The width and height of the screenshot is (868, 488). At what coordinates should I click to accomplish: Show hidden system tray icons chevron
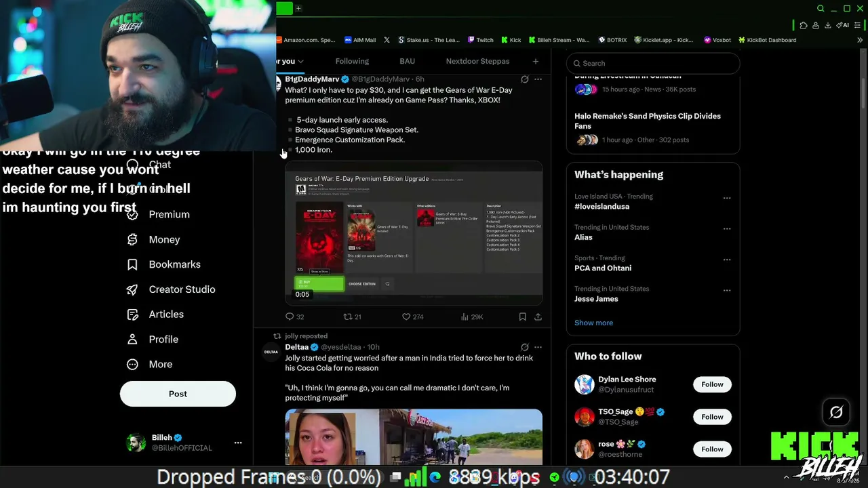tap(787, 477)
